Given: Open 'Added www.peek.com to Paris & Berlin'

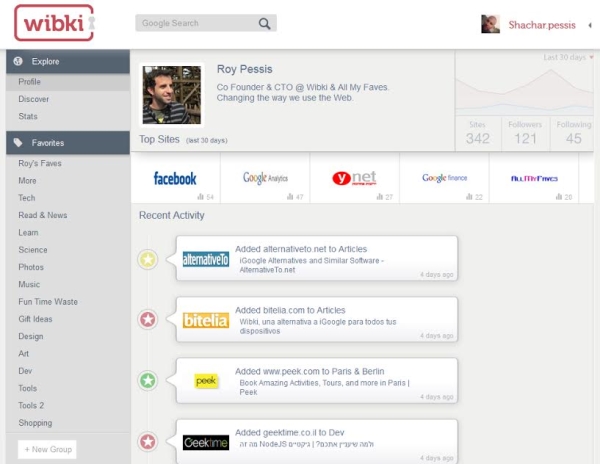Looking at the screenshot, I should tap(310, 371).
